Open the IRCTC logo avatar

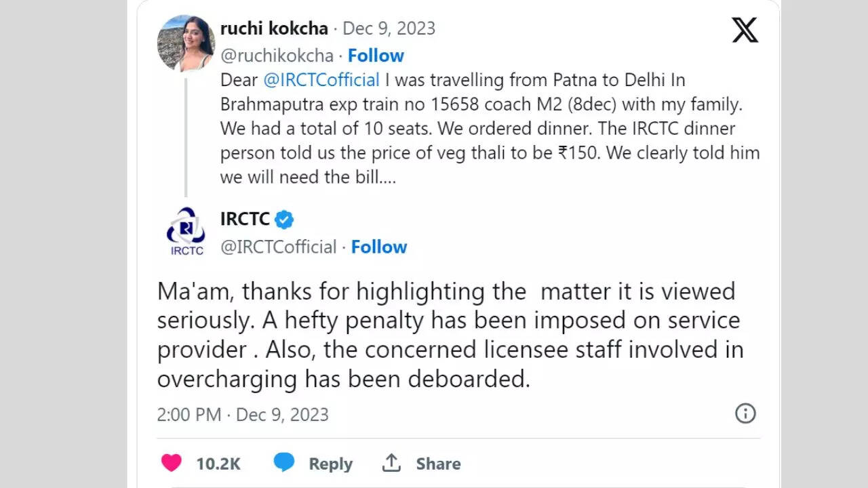pos(186,231)
